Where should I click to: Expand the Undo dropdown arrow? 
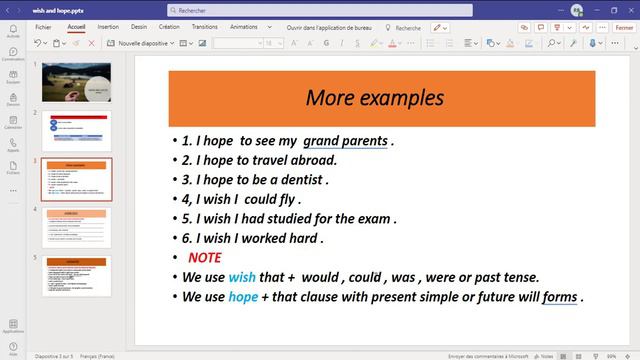click(45, 43)
